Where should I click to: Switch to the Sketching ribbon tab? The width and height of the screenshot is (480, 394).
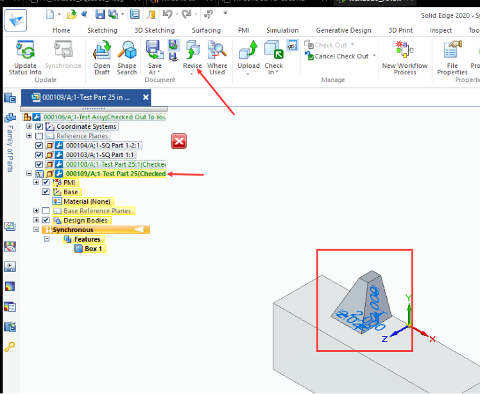click(x=102, y=30)
